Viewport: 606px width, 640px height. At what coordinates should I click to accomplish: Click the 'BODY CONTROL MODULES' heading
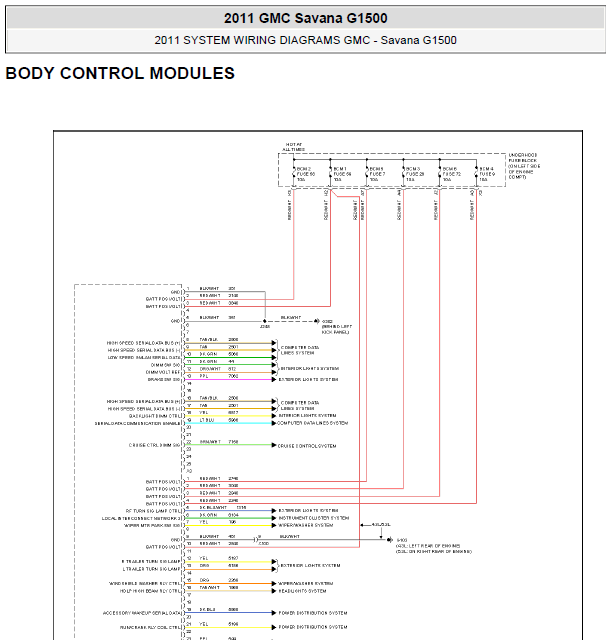point(120,73)
